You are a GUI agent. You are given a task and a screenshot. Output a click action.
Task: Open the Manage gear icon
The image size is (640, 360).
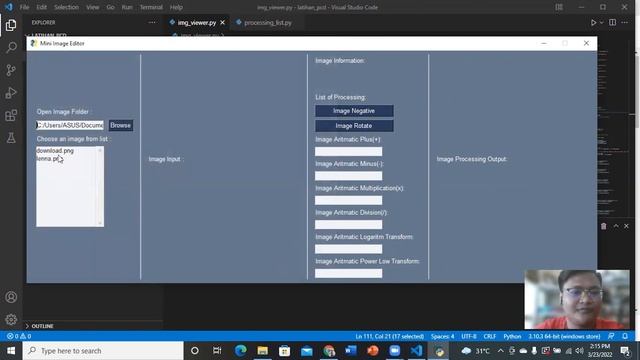[x=11, y=319]
